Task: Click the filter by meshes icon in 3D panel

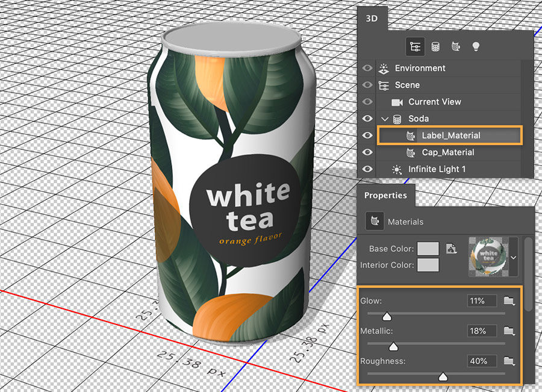Action: [x=435, y=46]
